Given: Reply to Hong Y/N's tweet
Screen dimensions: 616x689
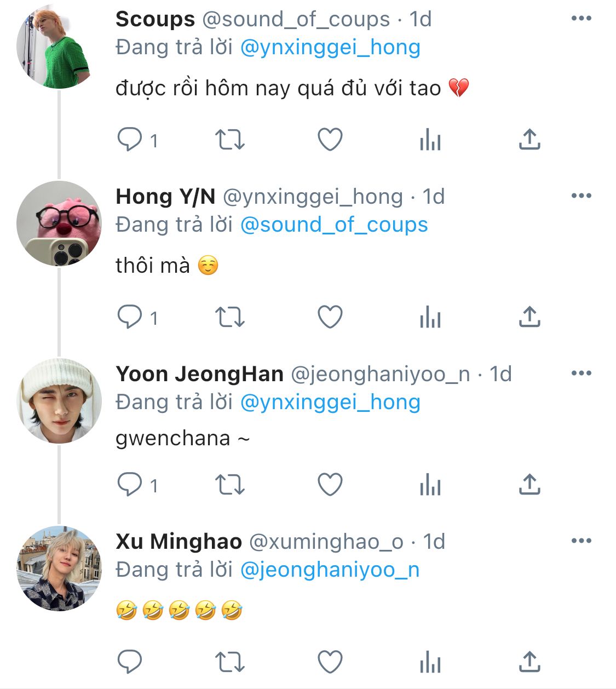Looking at the screenshot, I should (130, 317).
